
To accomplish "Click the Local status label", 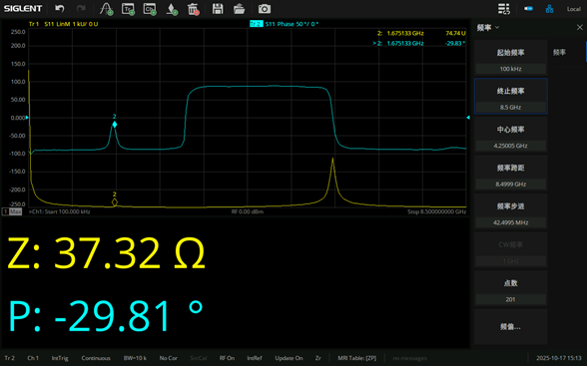I will 574,9.
